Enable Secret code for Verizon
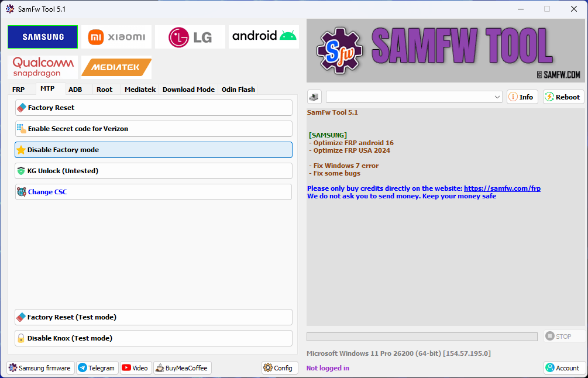This screenshot has width=588, height=378. click(x=153, y=129)
